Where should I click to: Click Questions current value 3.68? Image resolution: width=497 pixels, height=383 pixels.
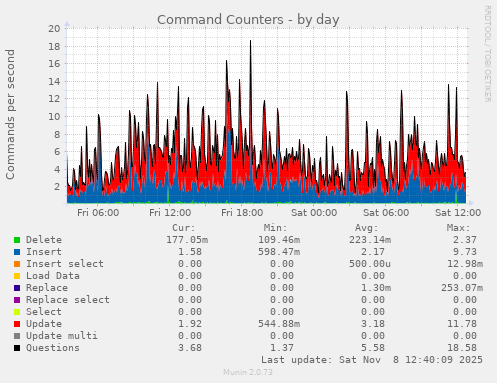pyautogui.click(x=190, y=348)
